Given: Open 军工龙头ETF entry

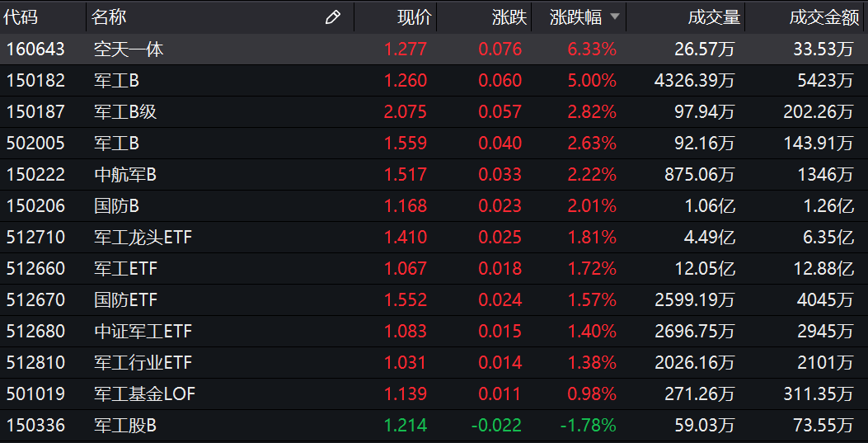Looking at the screenshot, I should coord(143,238).
